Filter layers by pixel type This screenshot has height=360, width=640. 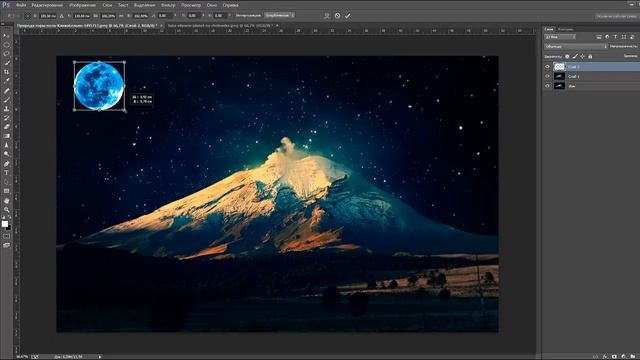[599, 37]
